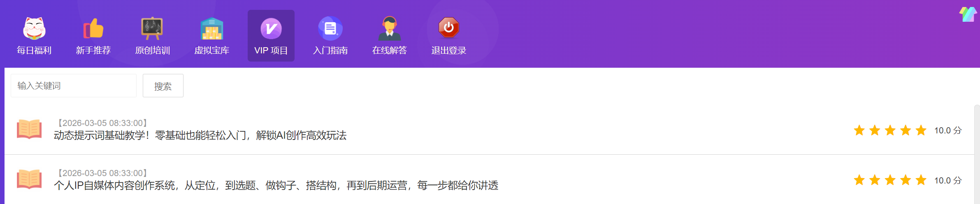This screenshot has height=204, width=980.
Task: Click the red power 退出登录 icon
Action: (449, 28)
